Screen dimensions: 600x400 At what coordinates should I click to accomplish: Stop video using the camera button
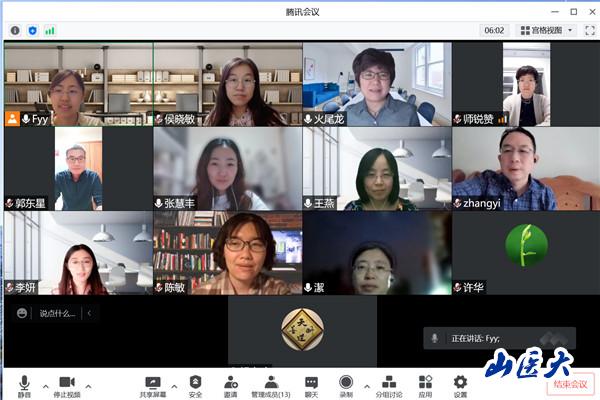[x=66, y=384]
